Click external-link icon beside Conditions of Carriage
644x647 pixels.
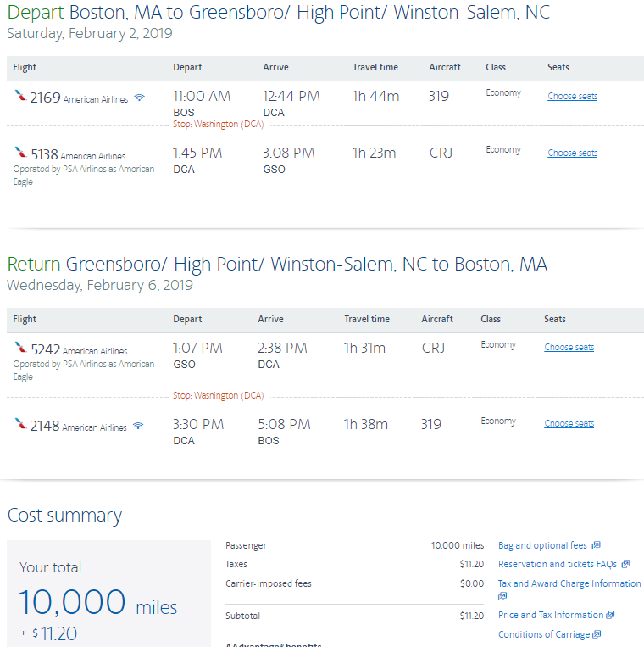click(597, 634)
